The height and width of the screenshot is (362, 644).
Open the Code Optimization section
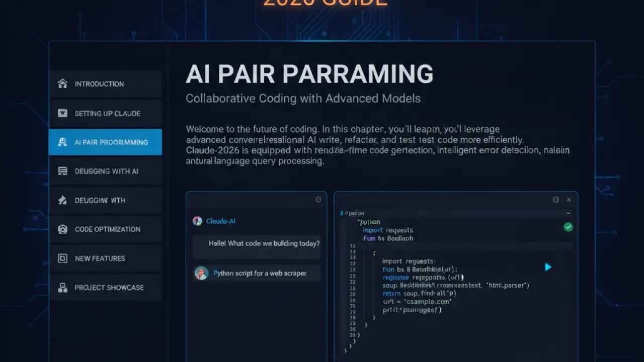(x=105, y=229)
